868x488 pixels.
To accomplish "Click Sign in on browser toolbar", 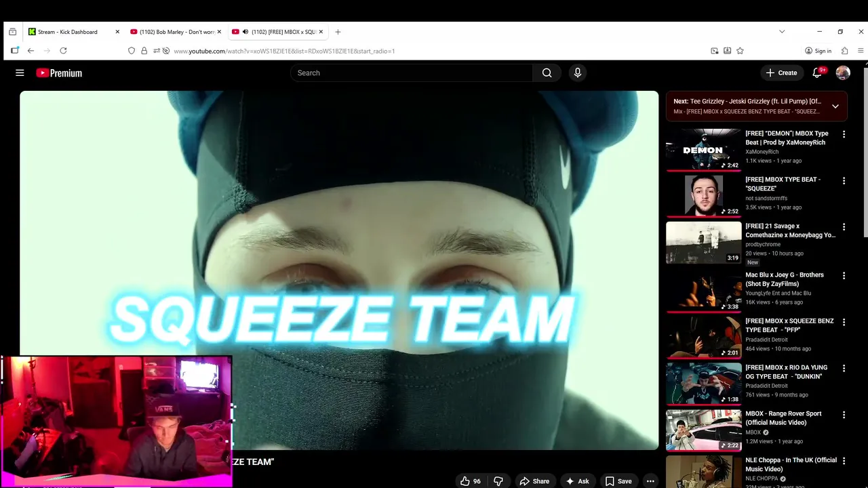I will (x=818, y=51).
